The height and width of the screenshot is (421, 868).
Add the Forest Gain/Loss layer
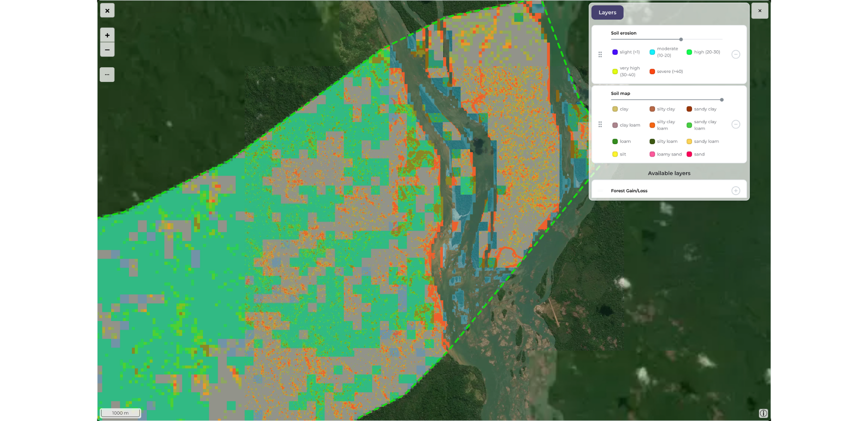coord(736,191)
